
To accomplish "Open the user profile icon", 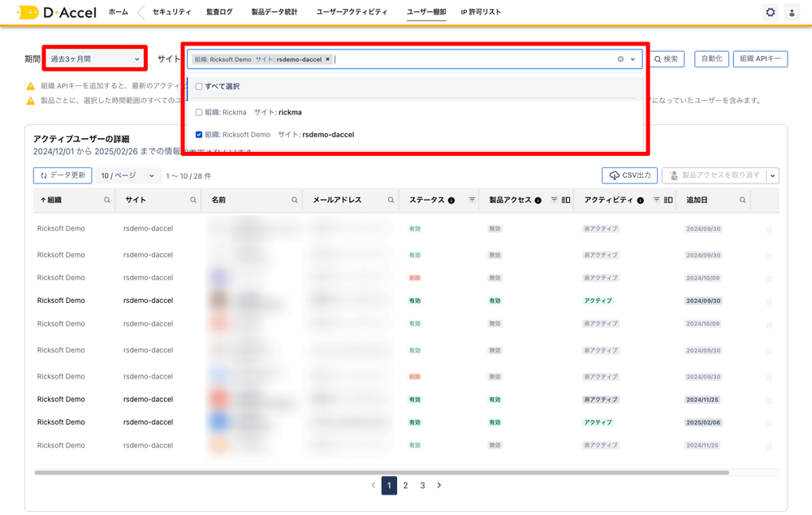I will [792, 12].
